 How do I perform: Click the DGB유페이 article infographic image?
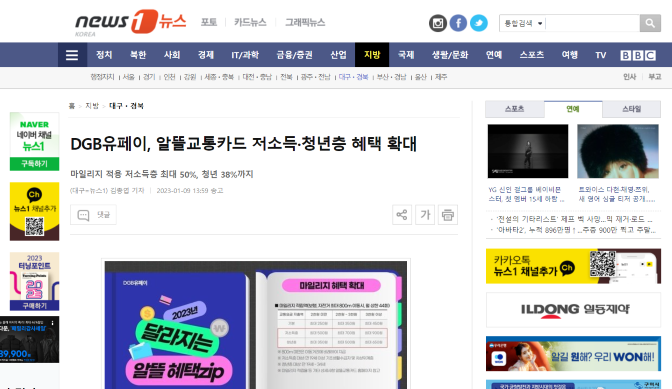[256, 325]
